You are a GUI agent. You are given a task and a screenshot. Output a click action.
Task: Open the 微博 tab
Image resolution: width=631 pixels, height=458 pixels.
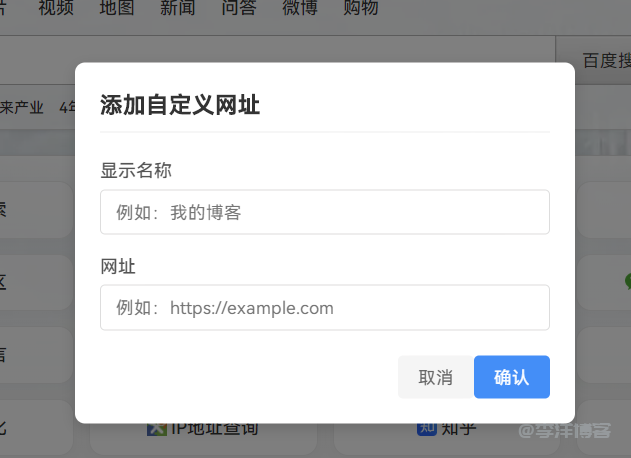[x=300, y=7]
